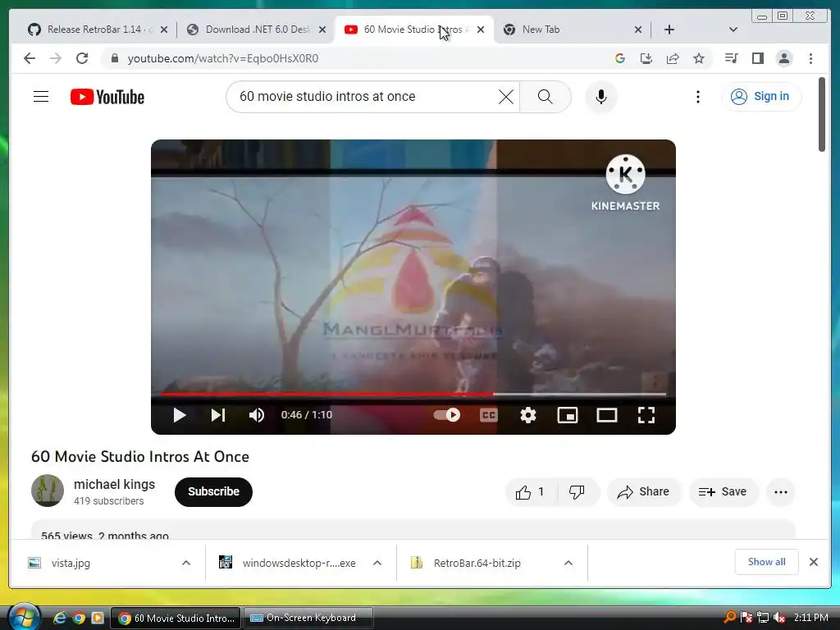
Task: Open the michael kings channel avatar
Action: click(47, 491)
